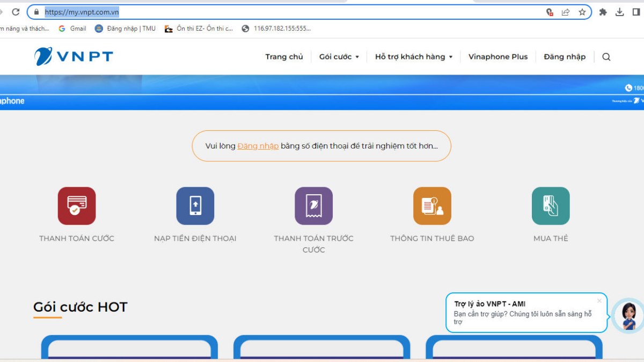Image resolution: width=644 pixels, height=362 pixels.
Task: Expand the Hỗ trợ khách hàng dropdown
Action: (x=413, y=57)
